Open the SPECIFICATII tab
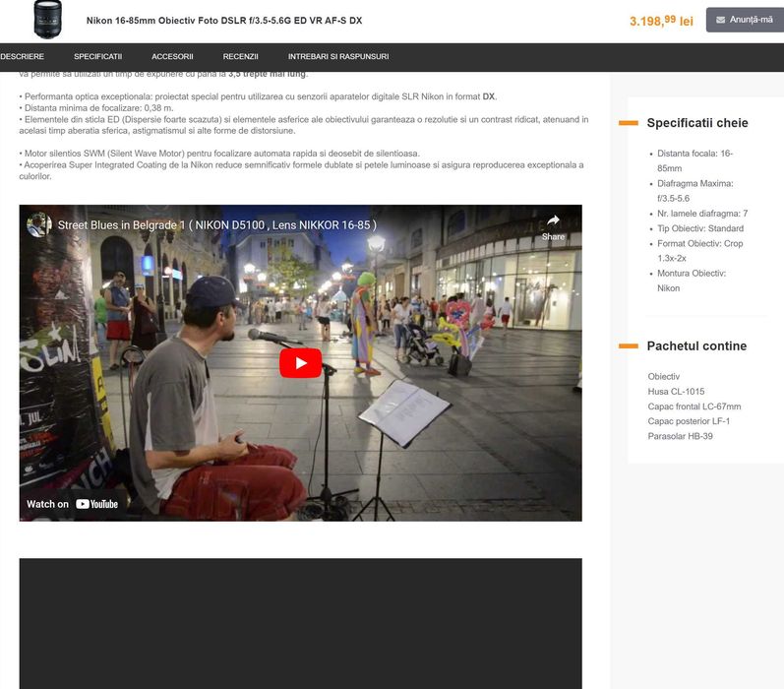Screen dimensions: 784x689 click(x=98, y=56)
